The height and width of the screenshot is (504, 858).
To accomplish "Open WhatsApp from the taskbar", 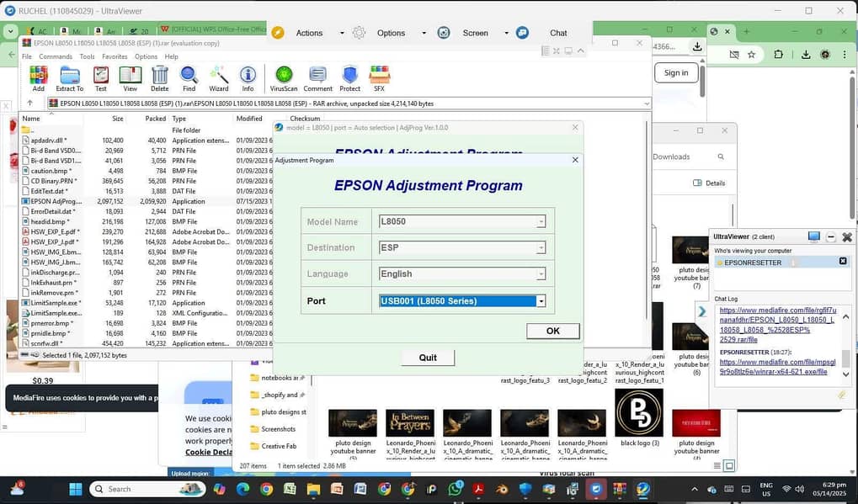I will point(455,489).
